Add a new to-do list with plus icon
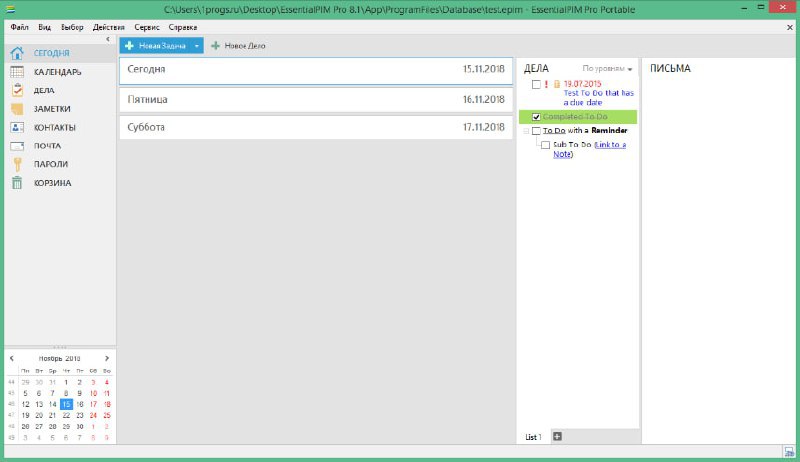800x462 pixels. (557, 436)
